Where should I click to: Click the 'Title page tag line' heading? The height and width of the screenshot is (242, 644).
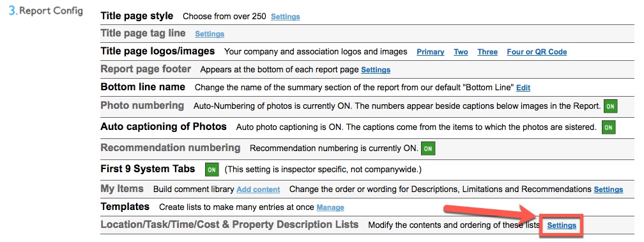(143, 33)
